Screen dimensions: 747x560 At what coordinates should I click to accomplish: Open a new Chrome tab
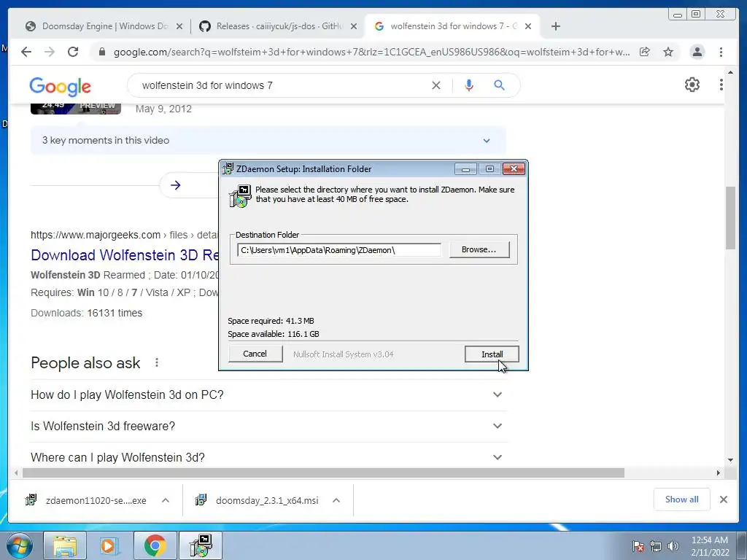(555, 26)
